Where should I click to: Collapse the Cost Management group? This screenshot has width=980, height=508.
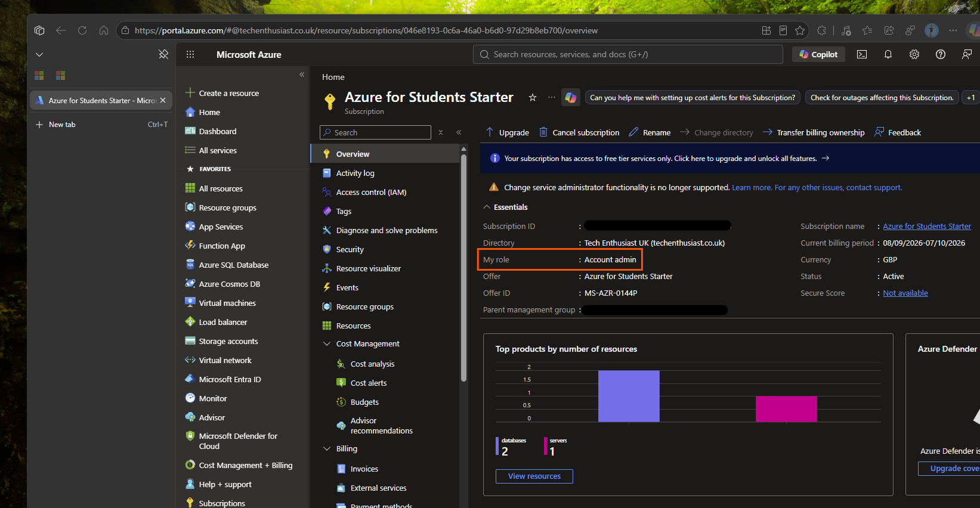click(327, 343)
